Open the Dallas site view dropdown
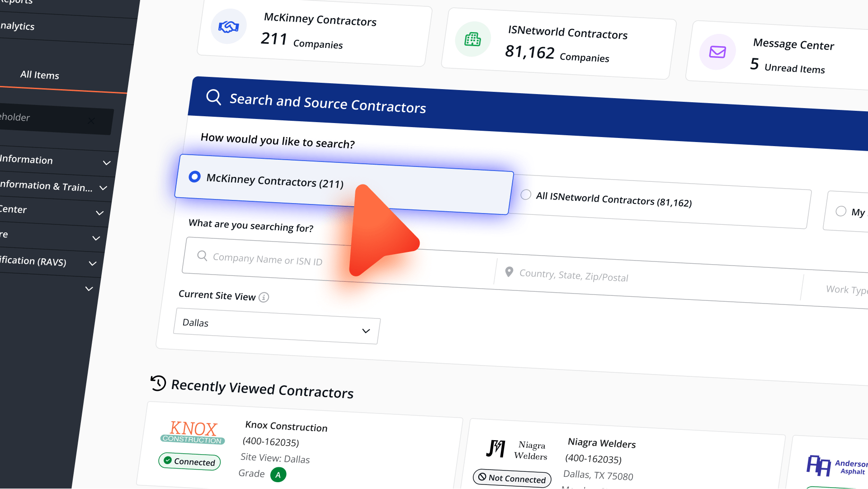 pyautogui.click(x=277, y=326)
